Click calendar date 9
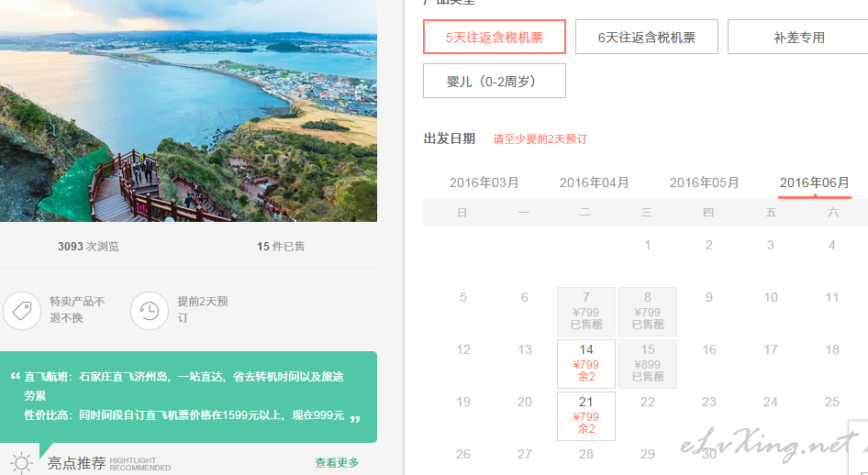Image resolution: width=868 pixels, height=475 pixels. click(709, 297)
